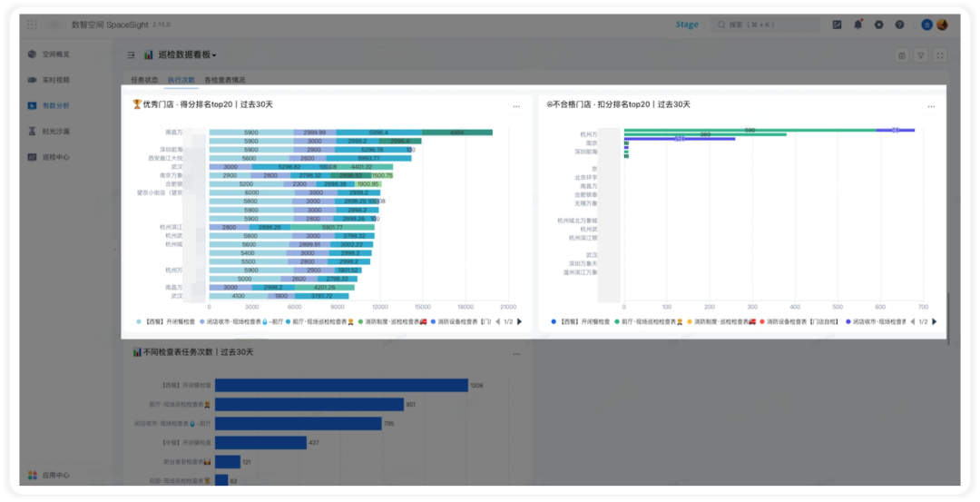Click the 搜索 search field
The width and height of the screenshot is (980, 502).
(765, 25)
